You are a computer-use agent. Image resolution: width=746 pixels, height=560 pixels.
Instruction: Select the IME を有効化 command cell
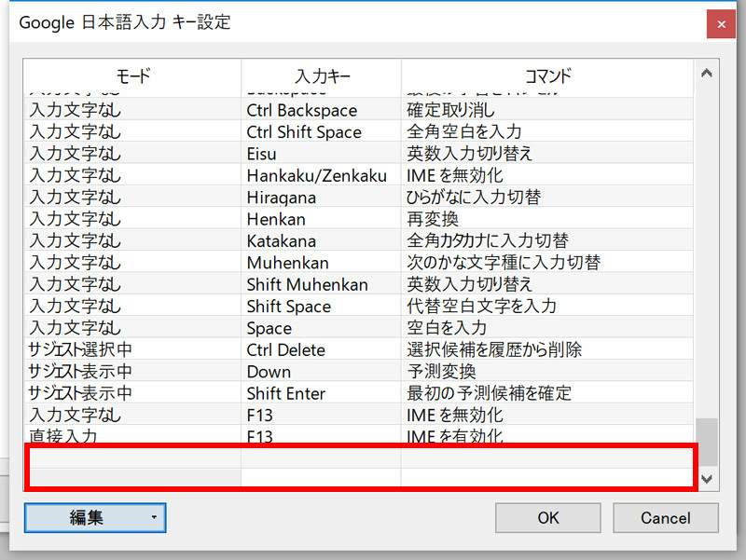click(547, 435)
